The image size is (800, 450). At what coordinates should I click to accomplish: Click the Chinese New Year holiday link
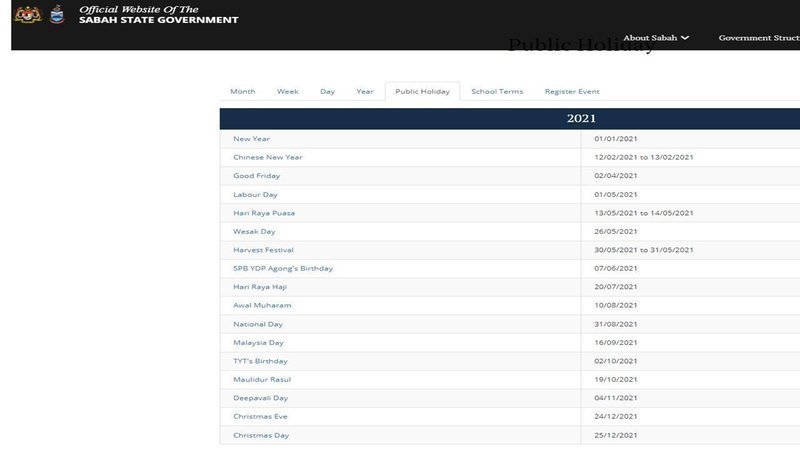[267, 157]
